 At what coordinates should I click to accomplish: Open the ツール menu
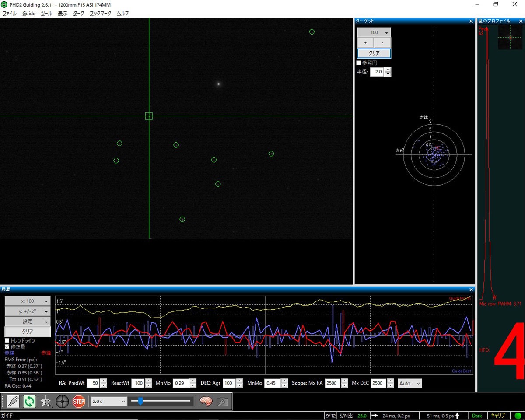[46, 14]
